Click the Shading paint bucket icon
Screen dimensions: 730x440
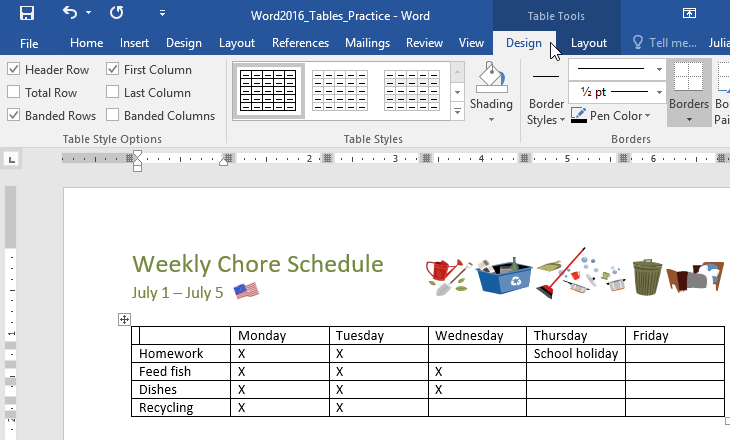pyautogui.click(x=491, y=77)
